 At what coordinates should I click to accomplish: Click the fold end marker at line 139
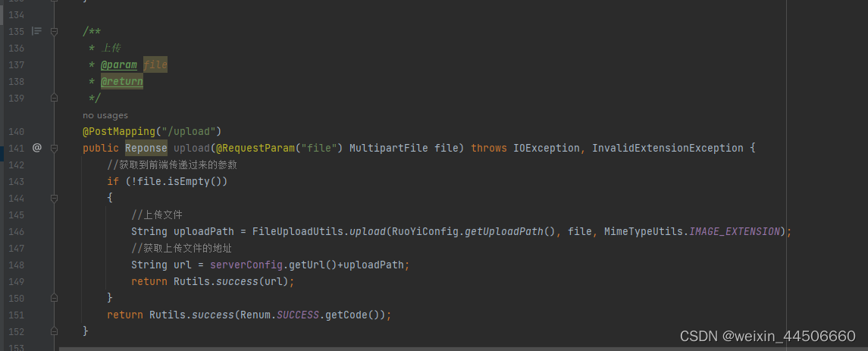click(55, 98)
